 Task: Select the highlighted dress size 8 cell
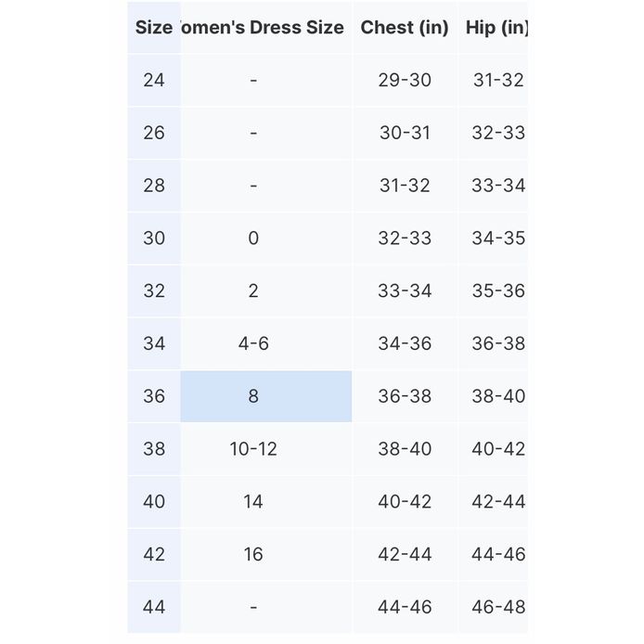coord(265,396)
